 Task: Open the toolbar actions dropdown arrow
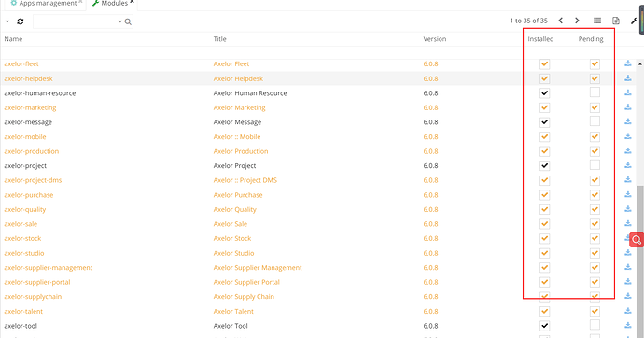tap(7, 21)
